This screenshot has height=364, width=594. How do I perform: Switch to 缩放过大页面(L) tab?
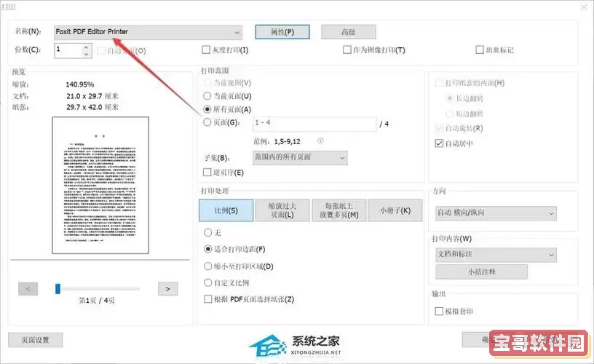pyautogui.click(x=282, y=210)
